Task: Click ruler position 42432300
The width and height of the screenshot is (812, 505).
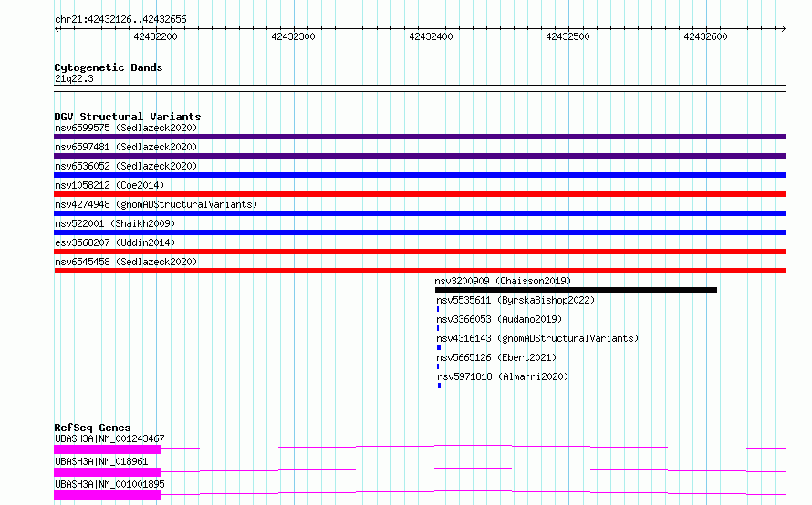Action: click(293, 36)
